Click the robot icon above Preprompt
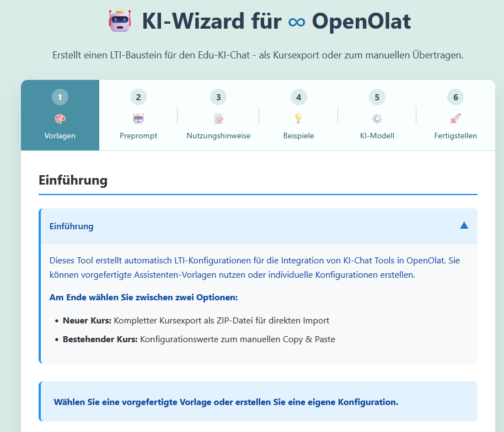504x432 pixels. (138, 118)
